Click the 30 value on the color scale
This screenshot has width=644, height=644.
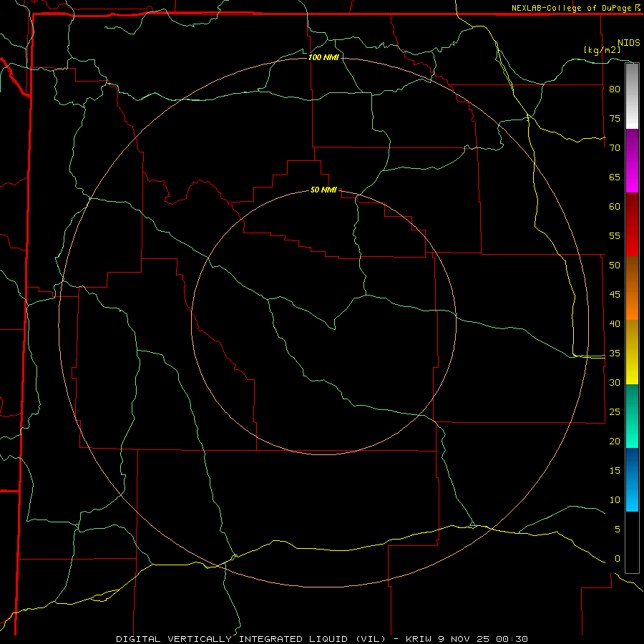[x=615, y=383]
